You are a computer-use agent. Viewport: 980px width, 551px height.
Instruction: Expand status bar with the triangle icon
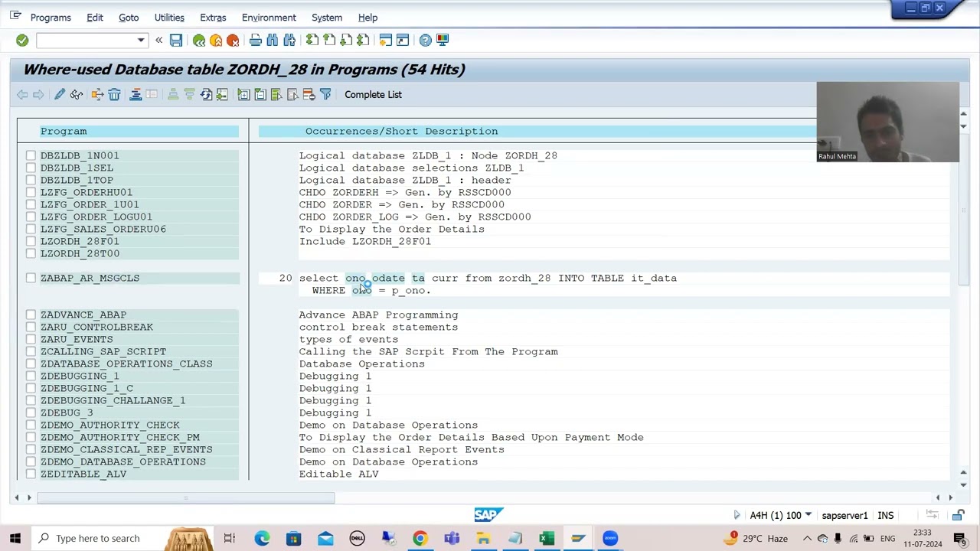click(737, 515)
